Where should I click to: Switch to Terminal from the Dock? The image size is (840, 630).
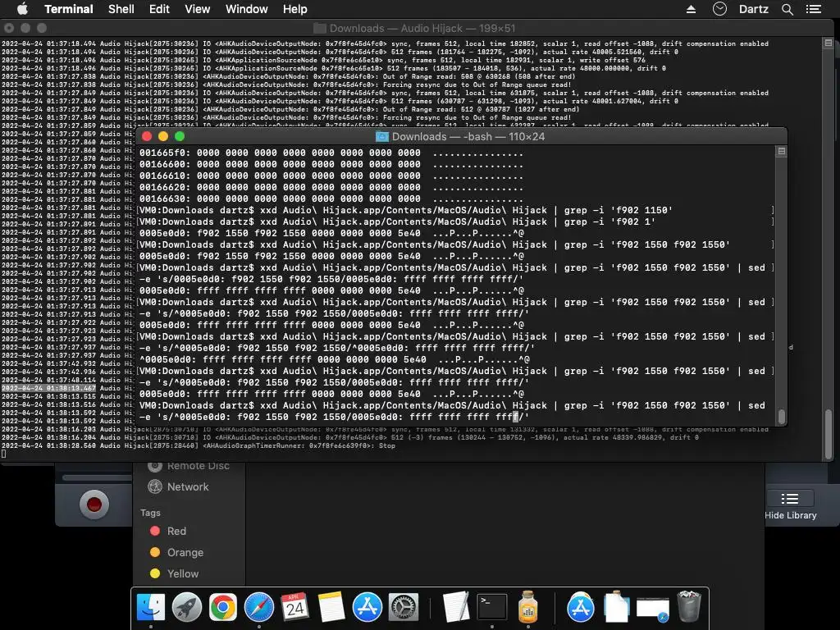click(x=492, y=608)
